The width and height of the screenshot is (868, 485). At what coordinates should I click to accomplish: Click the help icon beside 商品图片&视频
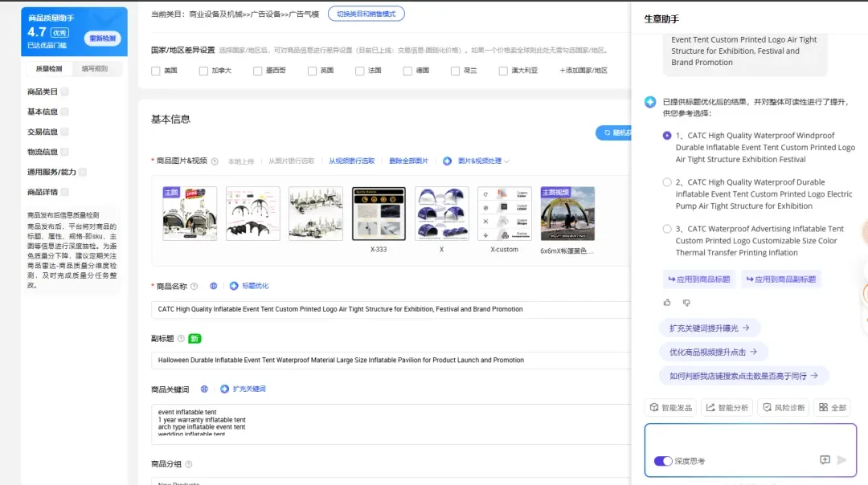(215, 161)
